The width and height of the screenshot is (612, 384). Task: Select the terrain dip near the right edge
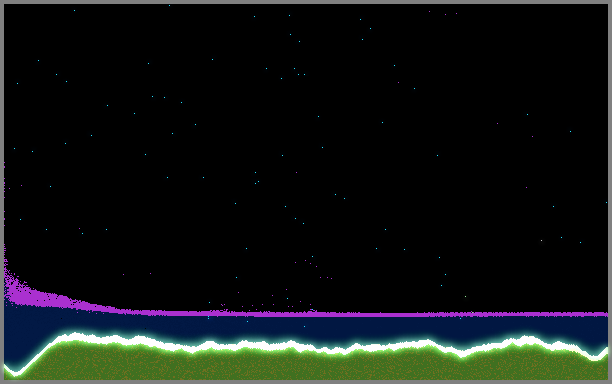click(595, 357)
